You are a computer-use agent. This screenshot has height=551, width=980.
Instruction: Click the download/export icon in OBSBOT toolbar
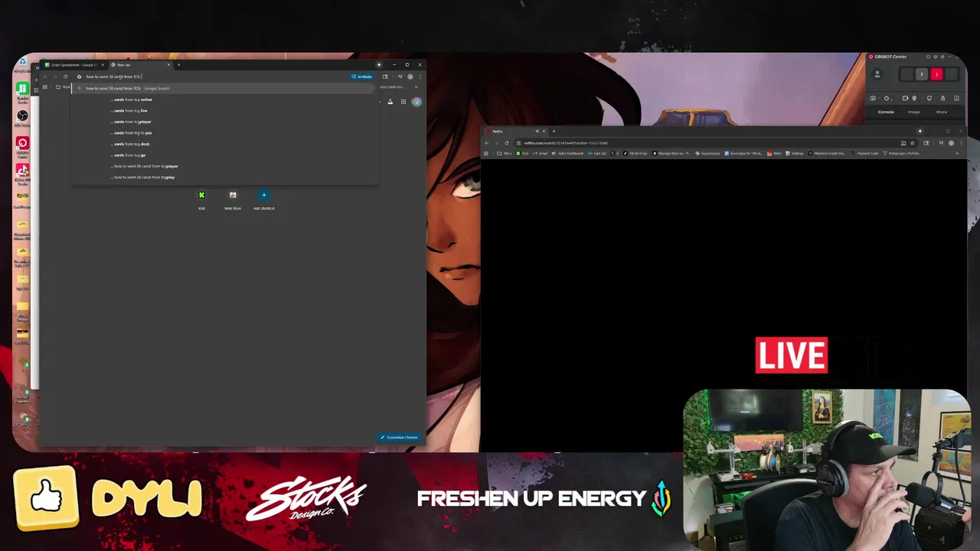point(956,98)
